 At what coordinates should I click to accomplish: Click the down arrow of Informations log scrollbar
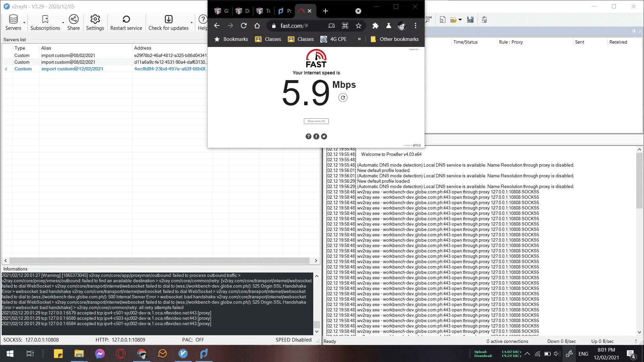[317, 331]
